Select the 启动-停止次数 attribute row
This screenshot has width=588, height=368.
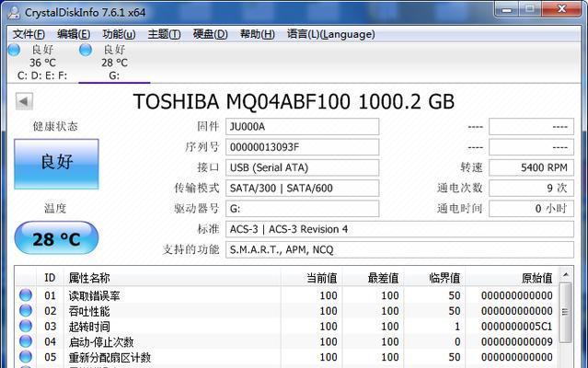pyautogui.click(x=286, y=341)
